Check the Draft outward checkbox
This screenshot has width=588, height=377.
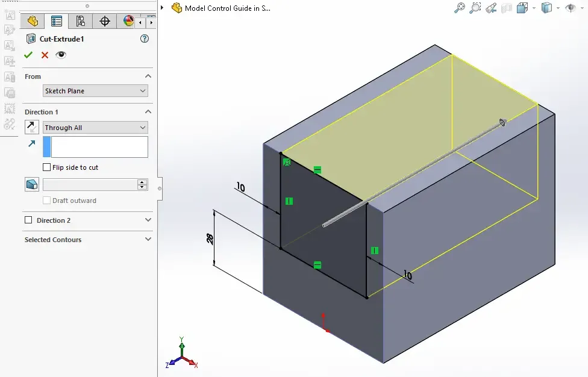tap(46, 200)
